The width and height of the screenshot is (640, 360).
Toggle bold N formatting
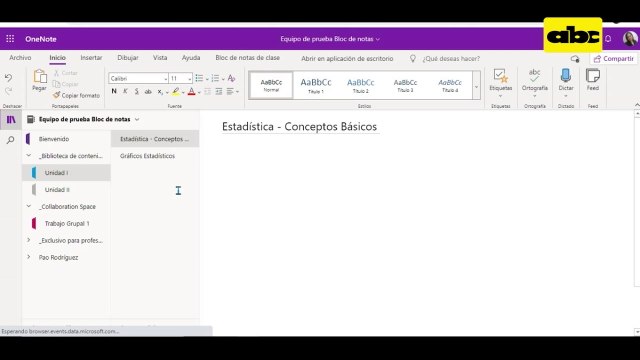tap(114, 91)
